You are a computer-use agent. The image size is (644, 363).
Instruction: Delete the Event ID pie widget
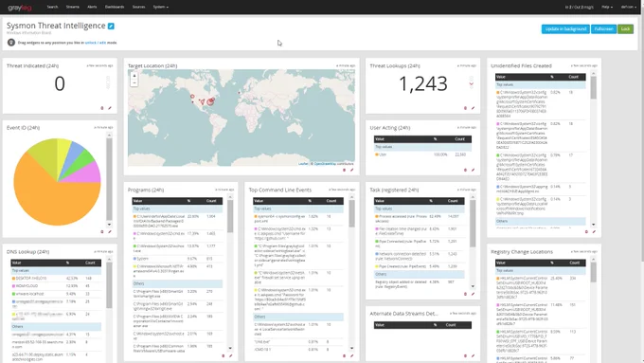click(102, 232)
